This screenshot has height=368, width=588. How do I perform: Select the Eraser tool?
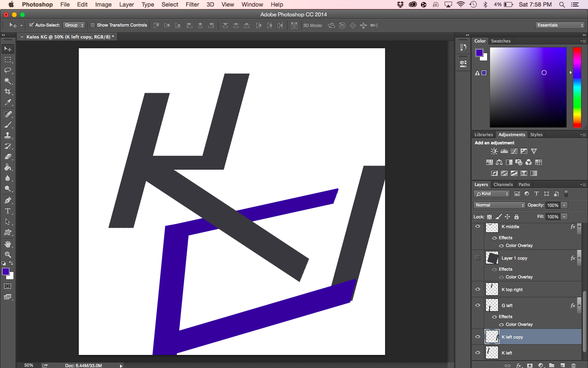coord(8,157)
